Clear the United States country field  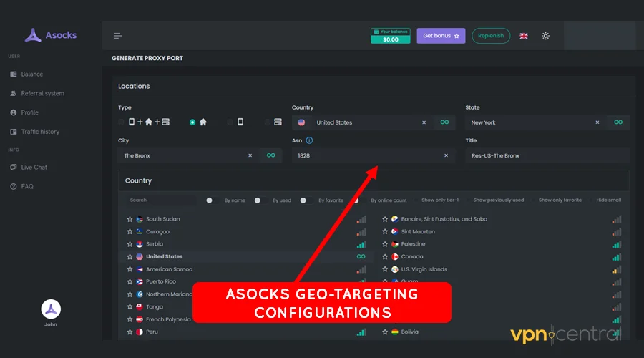coord(424,122)
